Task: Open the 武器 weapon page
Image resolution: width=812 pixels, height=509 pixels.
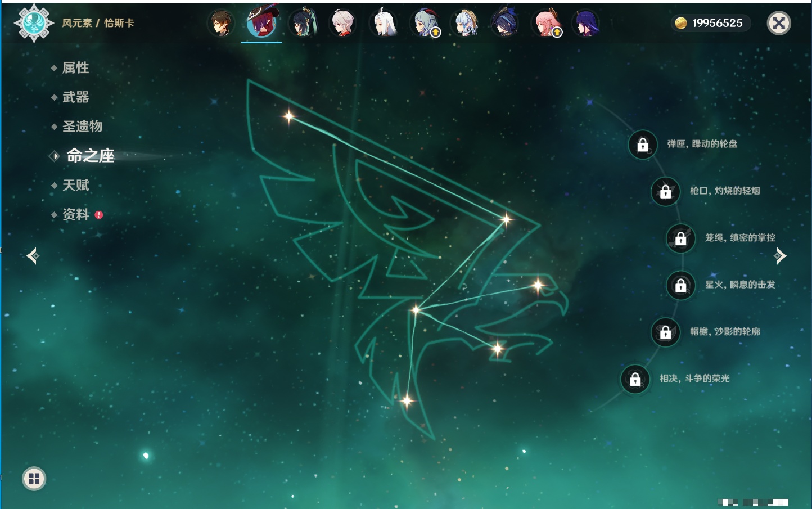Action: click(75, 97)
